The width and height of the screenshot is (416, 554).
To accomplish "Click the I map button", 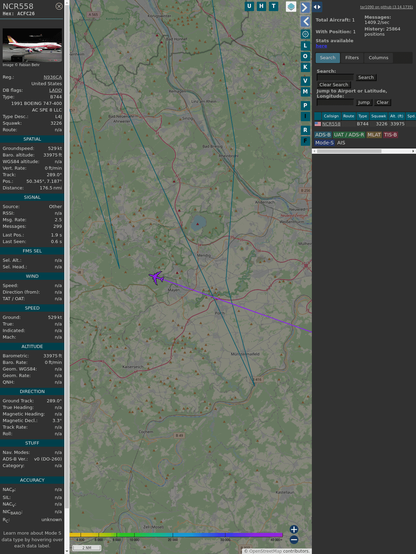I will (x=305, y=116).
